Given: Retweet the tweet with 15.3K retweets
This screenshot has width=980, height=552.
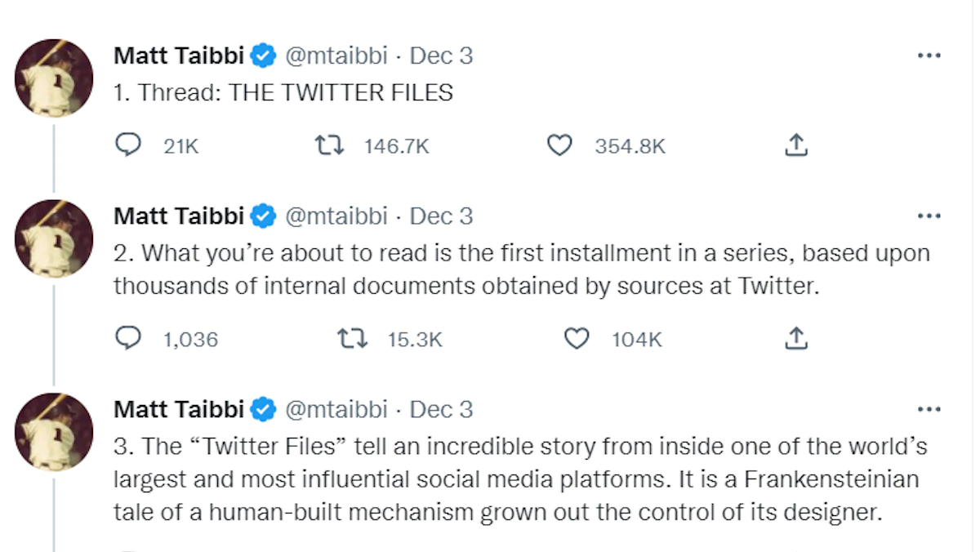Looking at the screenshot, I should (352, 339).
